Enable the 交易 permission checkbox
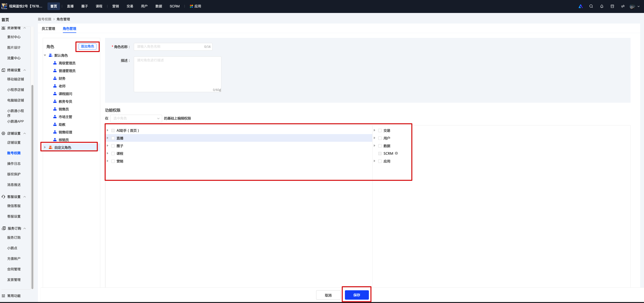The width and height of the screenshot is (644, 303). point(380,131)
